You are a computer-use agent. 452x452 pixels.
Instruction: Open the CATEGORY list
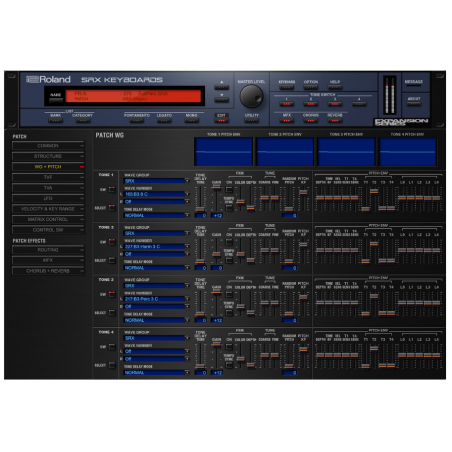click(82, 120)
